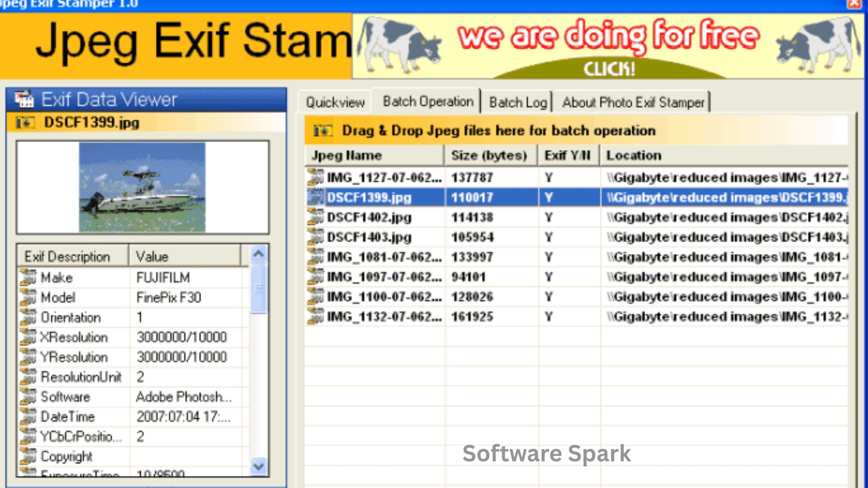Click icon beside Software exif row
868x488 pixels.
pos(28,397)
